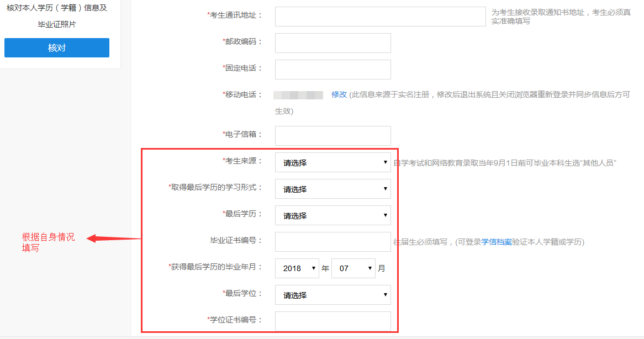
Task: Click the 电子信箱 input field
Action: (x=332, y=136)
